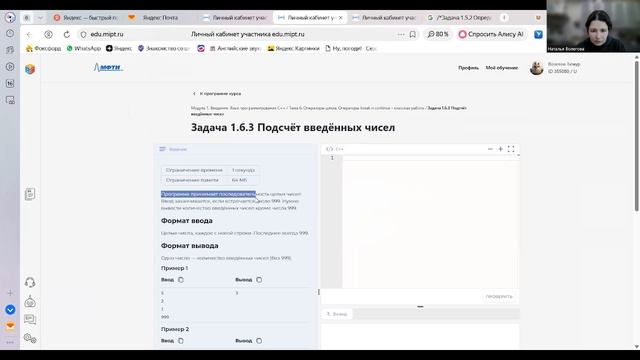Copy Пример 1 Ввод with copy icon
Viewport: 640px width, 360px height.
(181, 280)
